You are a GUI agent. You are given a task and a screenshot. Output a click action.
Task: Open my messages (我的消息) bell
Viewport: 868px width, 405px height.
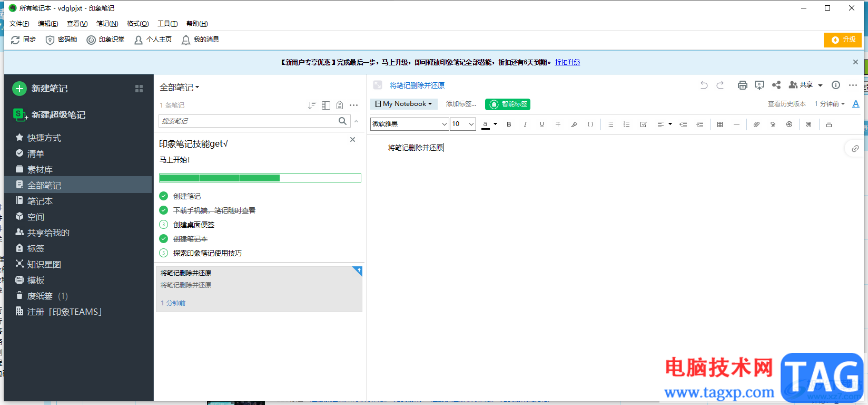[x=186, y=40]
